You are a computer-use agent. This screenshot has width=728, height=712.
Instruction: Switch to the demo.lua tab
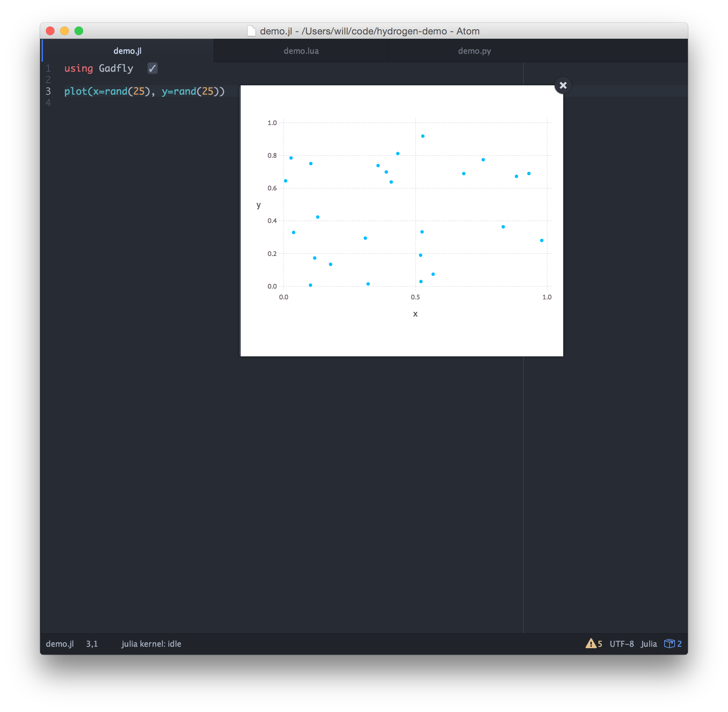(301, 51)
